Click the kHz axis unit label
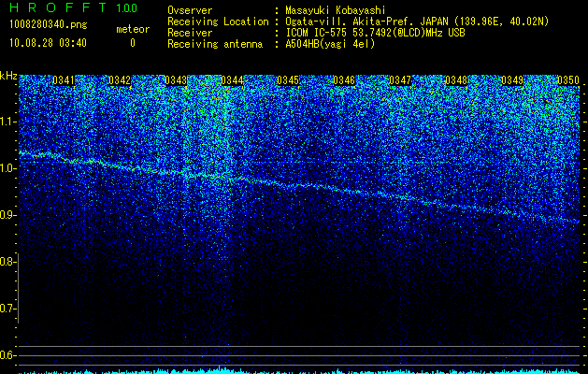Screen dimensions: 588x374 [x=8, y=76]
